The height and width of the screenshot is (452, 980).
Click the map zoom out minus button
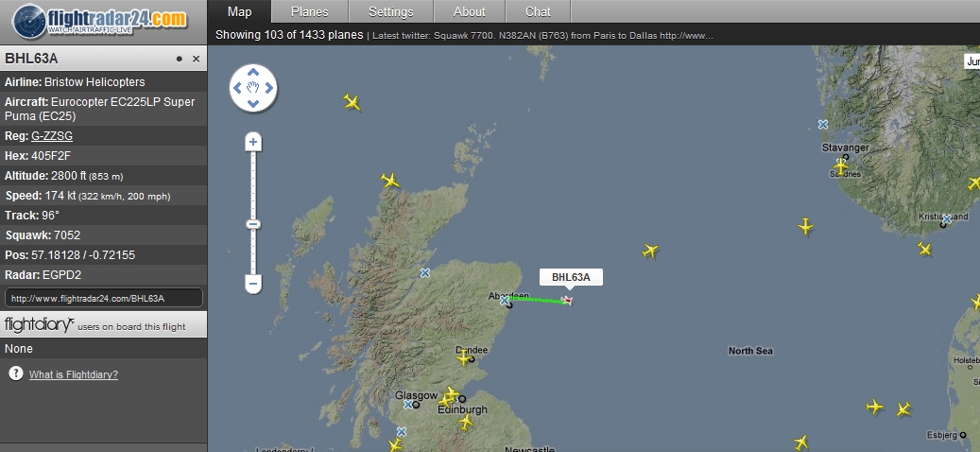pyautogui.click(x=253, y=285)
